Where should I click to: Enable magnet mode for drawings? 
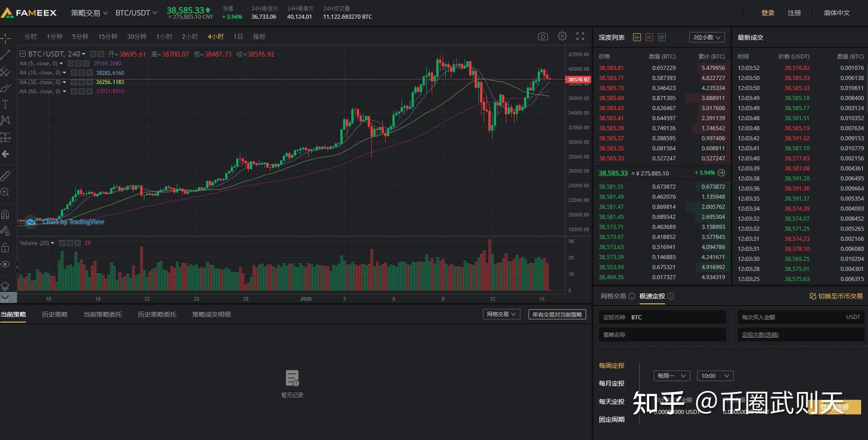(5, 214)
